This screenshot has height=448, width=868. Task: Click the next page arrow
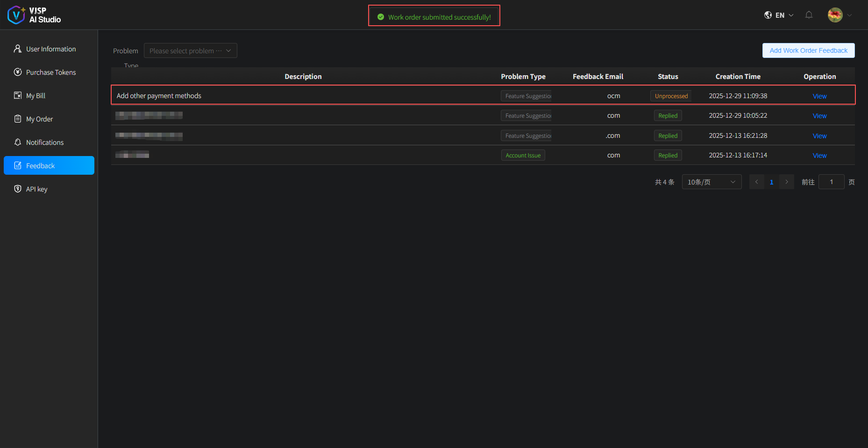point(787,182)
